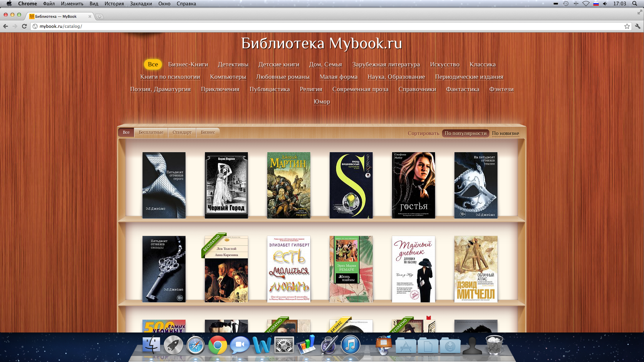This screenshot has width=644, height=362.
Task: Select the Бесплатные filter tab
Action: point(151,132)
